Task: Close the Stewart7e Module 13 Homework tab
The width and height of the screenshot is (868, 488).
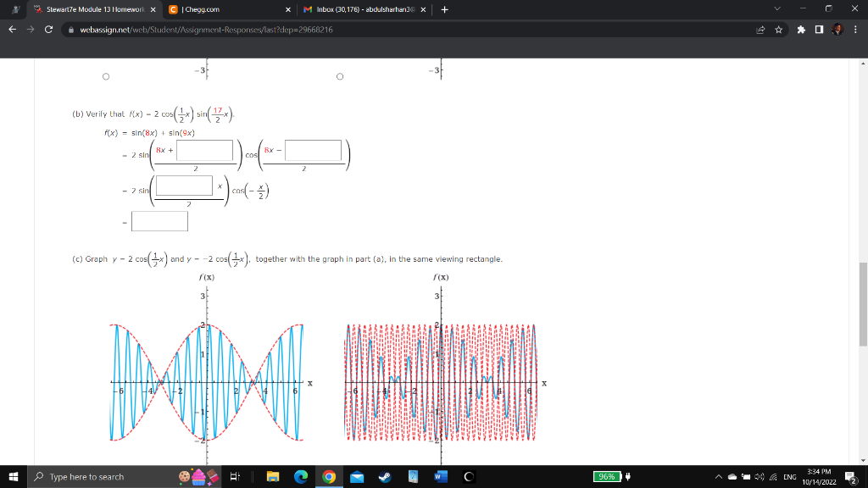Action: tap(153, 9)
